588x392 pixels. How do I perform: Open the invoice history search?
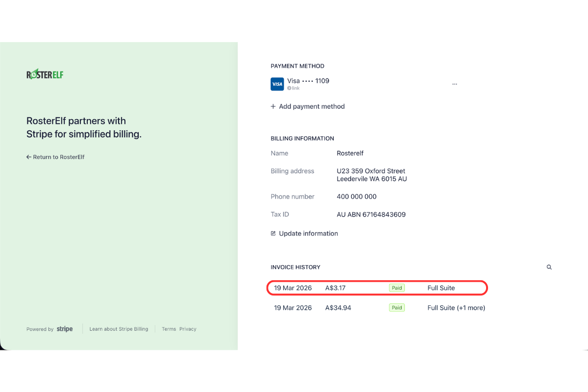tap(549, 267)
